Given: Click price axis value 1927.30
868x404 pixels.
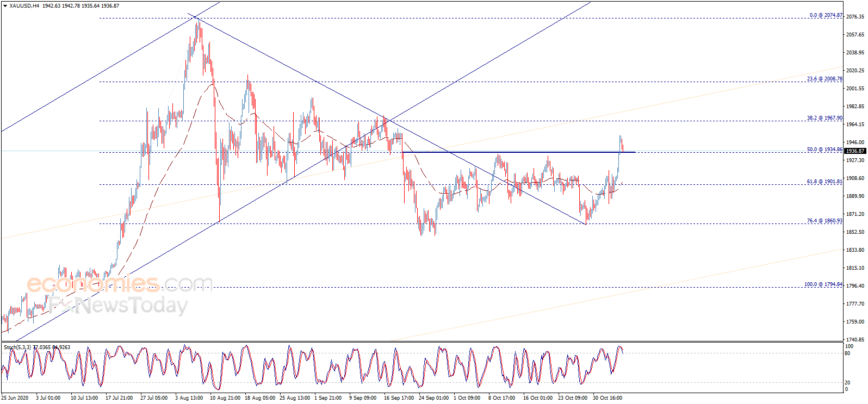Looking at the screenshot, I should coord(855,160).
